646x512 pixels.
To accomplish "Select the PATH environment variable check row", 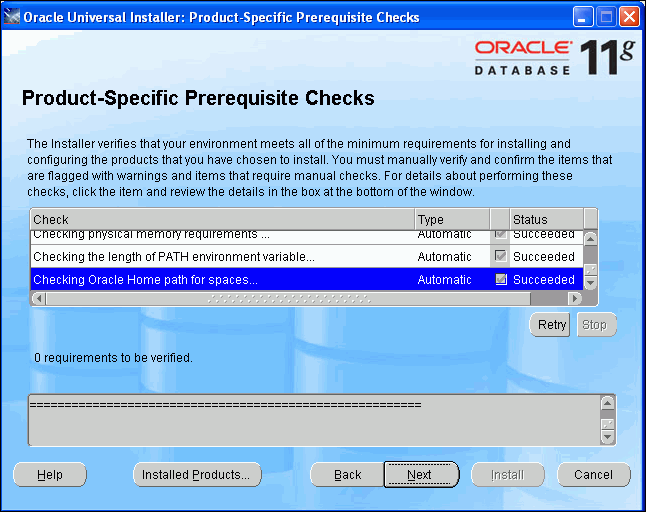I will point(222,257).
